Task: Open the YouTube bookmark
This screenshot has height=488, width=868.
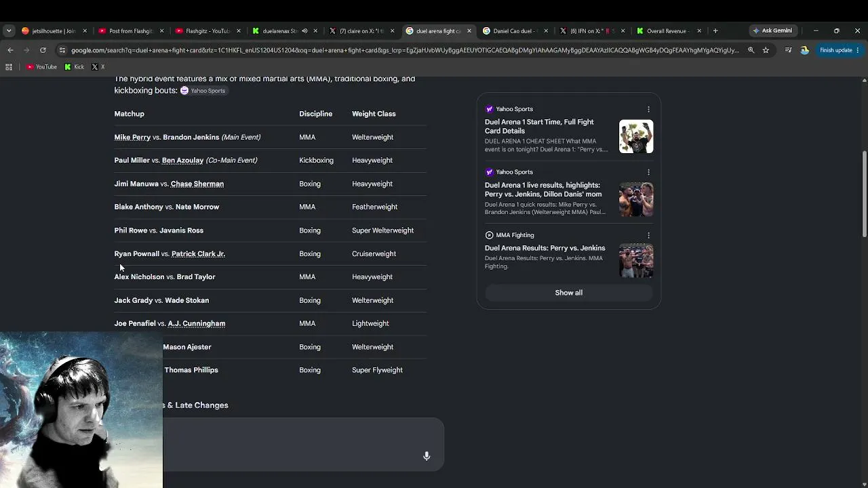Action: point(41,67)
